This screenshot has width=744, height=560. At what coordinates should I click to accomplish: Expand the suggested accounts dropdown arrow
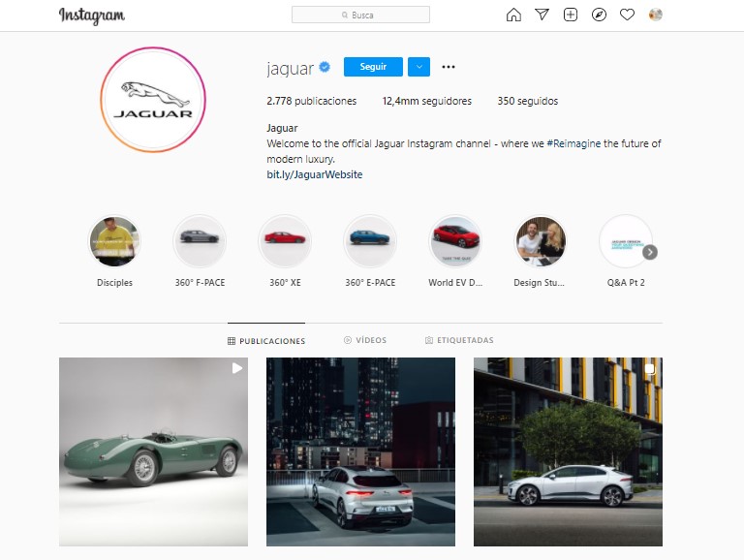[x=418, y=67]
